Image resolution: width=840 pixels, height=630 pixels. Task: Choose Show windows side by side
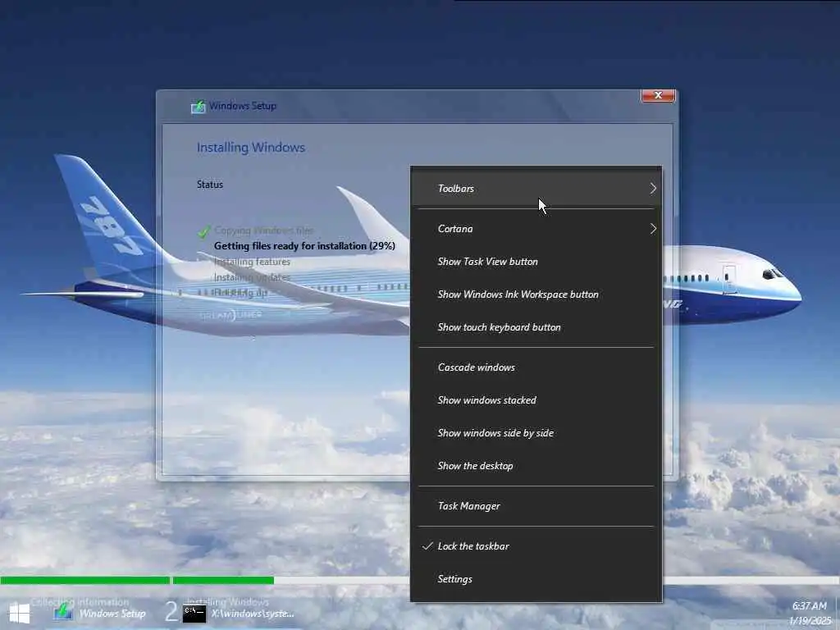pos(536,433)
